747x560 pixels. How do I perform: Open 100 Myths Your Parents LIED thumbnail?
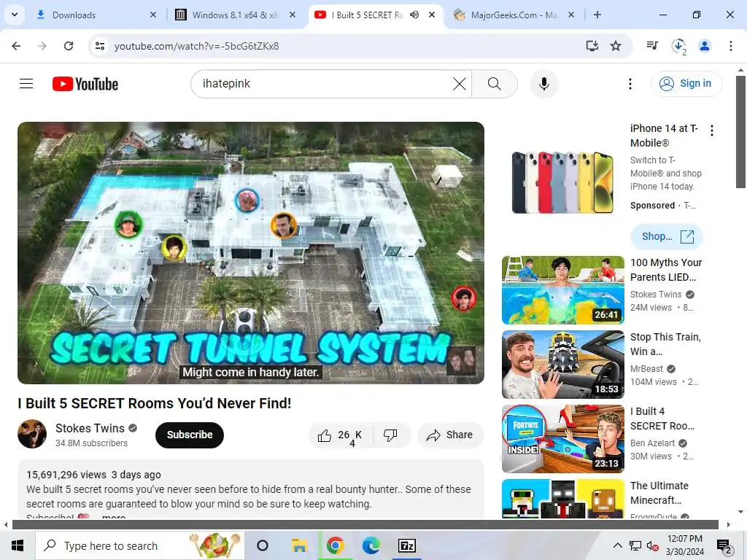coord(562,290)
